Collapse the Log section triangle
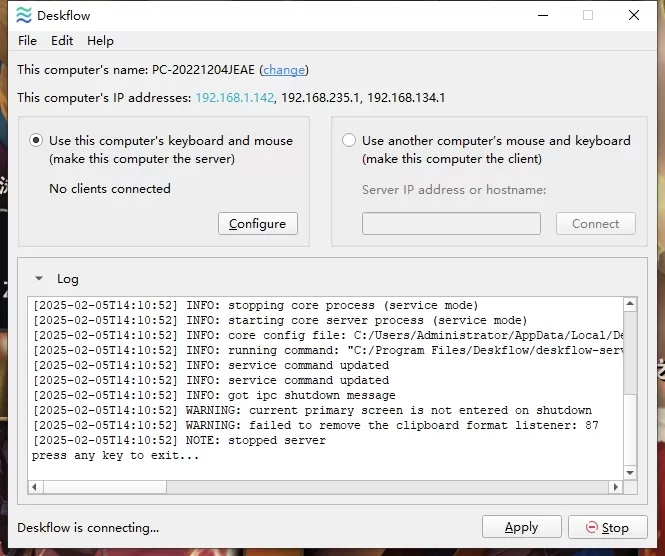This screenshot has height=556, width=665. pyautogui.click(x=39, y=279)
